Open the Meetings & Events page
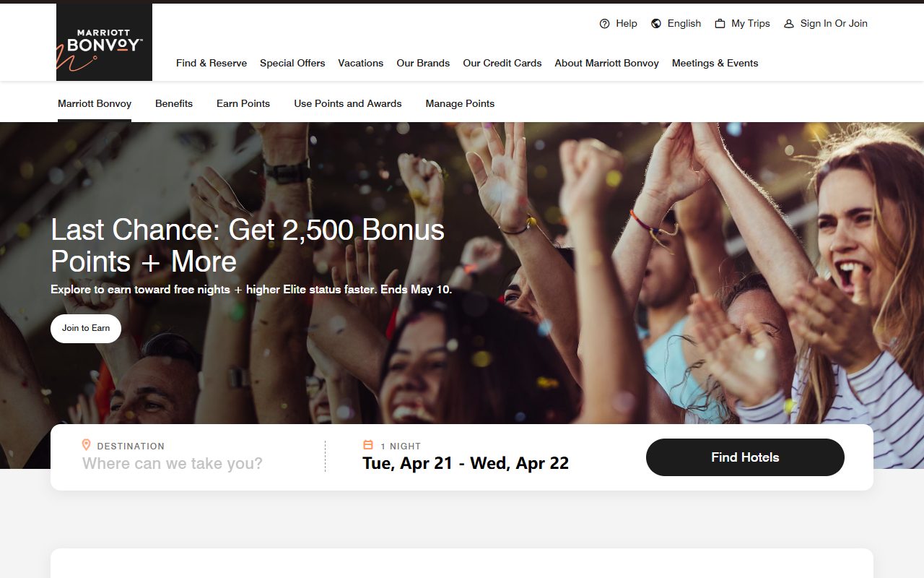 point(715,64)
